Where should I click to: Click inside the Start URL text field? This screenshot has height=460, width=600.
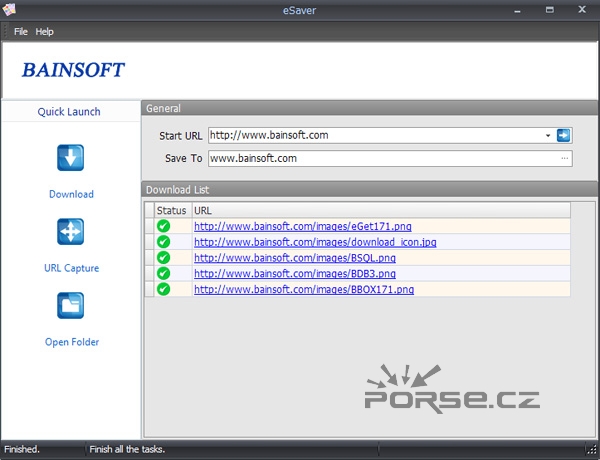[370, 136]
